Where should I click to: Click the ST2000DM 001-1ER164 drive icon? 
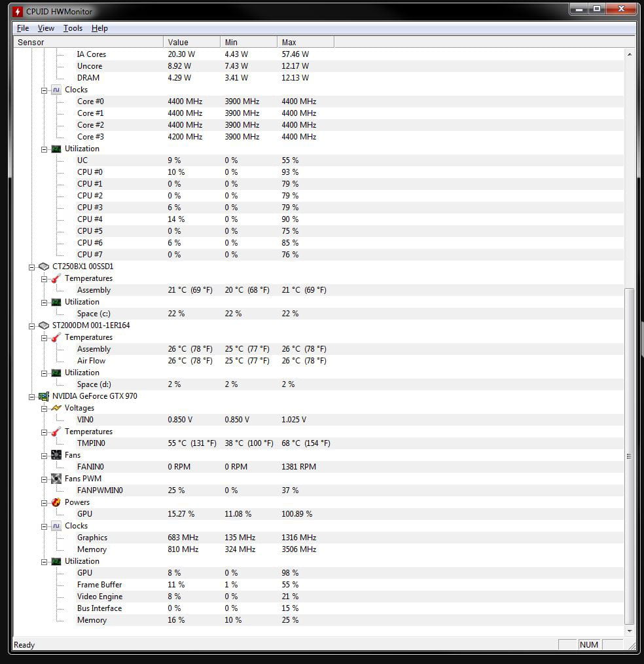click(x=44, y=325)
